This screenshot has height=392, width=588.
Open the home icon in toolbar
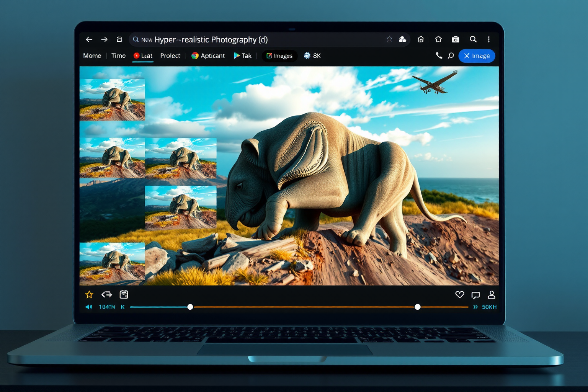421,39
